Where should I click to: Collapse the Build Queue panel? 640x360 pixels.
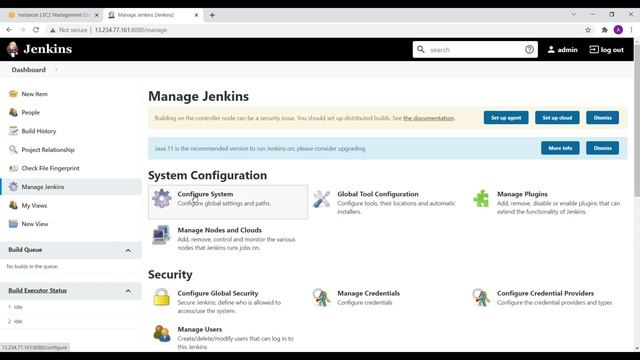128,250
